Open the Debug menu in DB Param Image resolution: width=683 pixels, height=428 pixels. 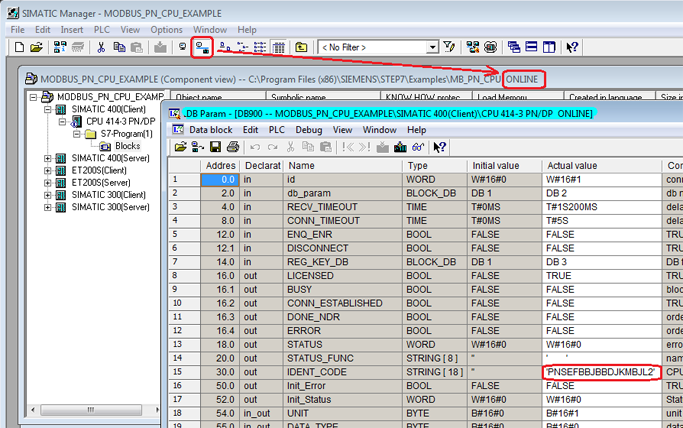point(308,130)
